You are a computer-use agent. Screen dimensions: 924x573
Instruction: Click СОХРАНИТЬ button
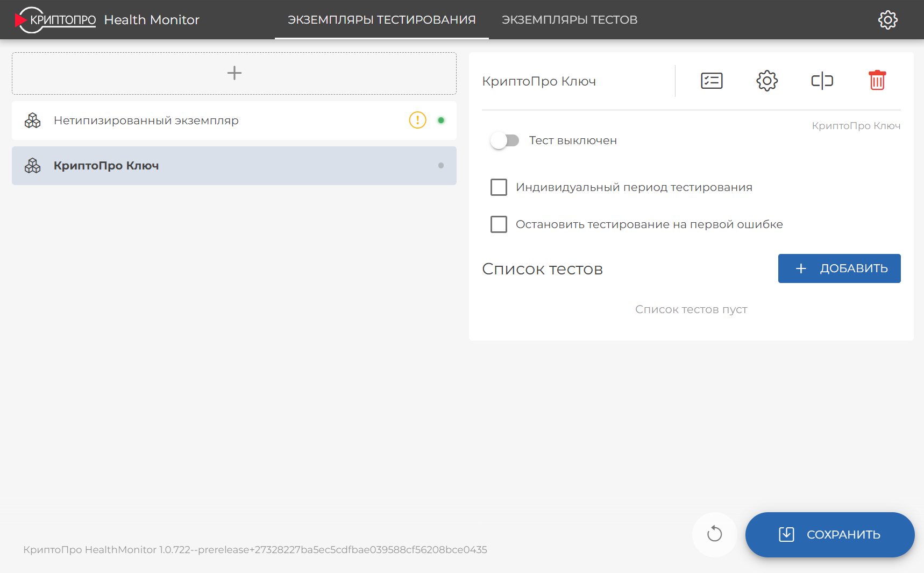pyautogui.click(x=830, y=534)
